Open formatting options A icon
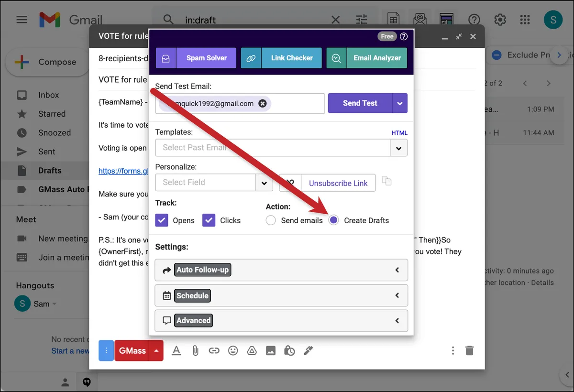This screenshot has height=392, width=574. point(177,351)
